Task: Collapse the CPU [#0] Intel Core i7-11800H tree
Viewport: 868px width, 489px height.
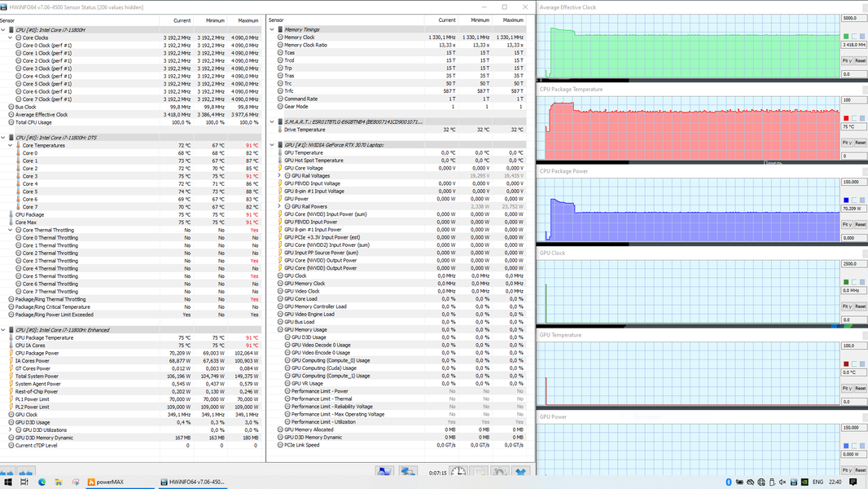Action: (3, 30)
